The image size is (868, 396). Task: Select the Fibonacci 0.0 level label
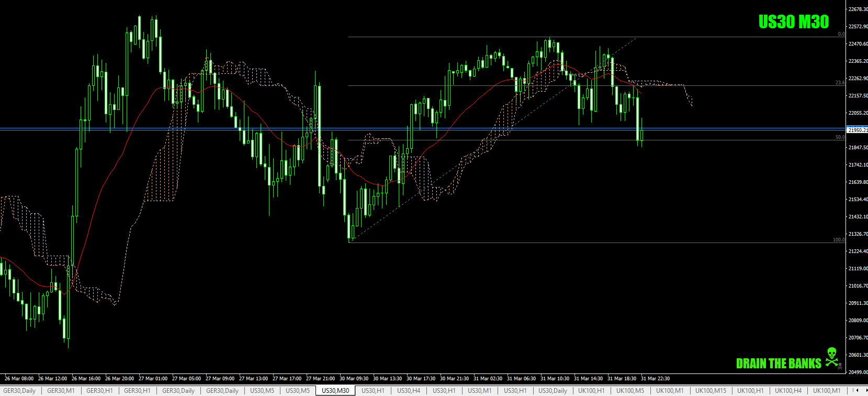coord(841,34)
